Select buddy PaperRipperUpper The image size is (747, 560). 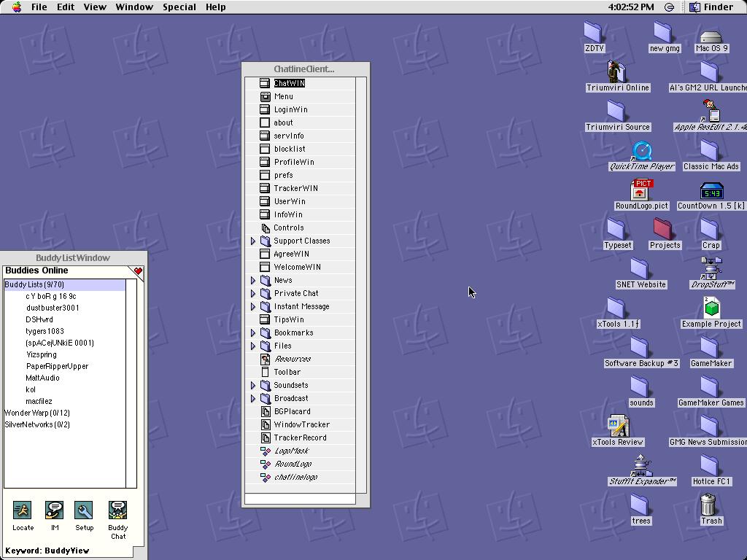57,366
